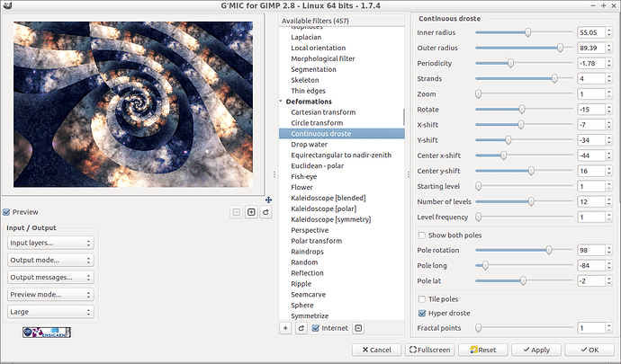The width and height of the screenshot is (621, 364).
Task: Click the Inner radius slider
Action: [524, 32]
